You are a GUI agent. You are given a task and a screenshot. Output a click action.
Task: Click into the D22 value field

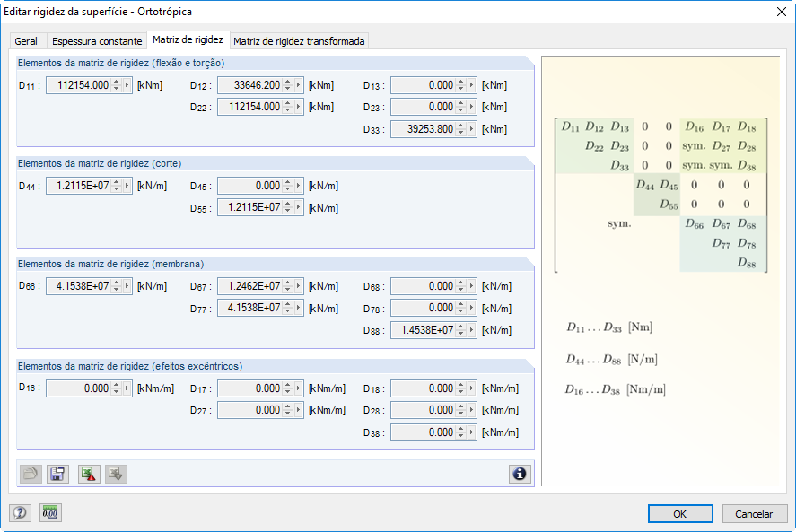pyautogui.click(x=250, y=107)
